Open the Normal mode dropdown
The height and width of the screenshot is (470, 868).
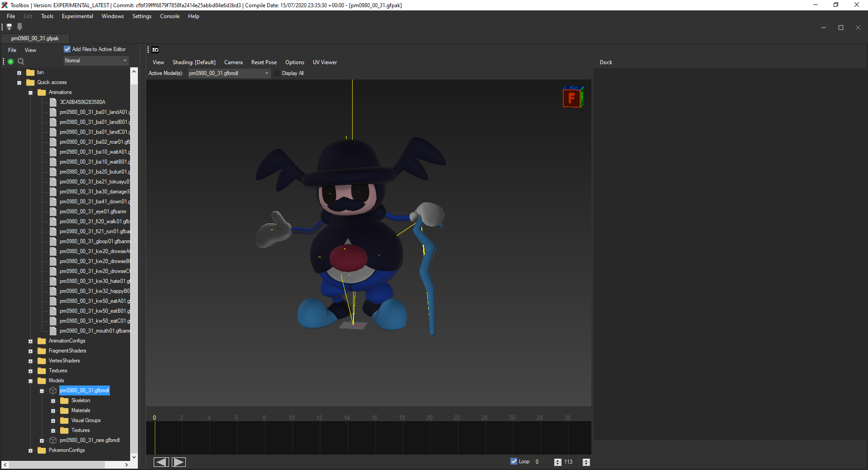[96, 61]
